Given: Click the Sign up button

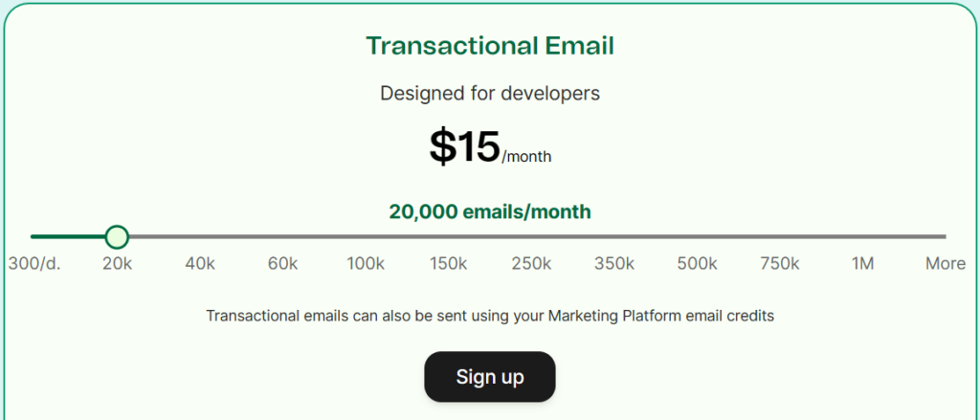Looking at the screenshot, I should coord(489,377).
